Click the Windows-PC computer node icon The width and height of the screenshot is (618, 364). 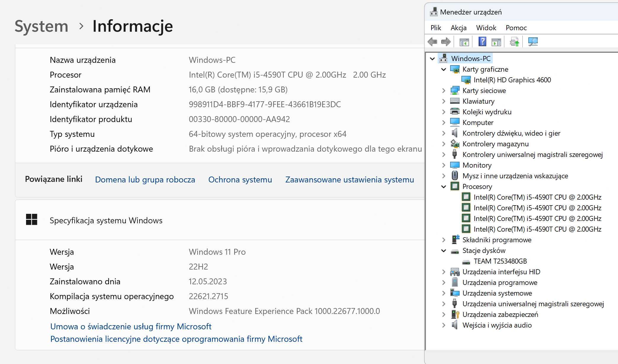(x=444, y=58)
